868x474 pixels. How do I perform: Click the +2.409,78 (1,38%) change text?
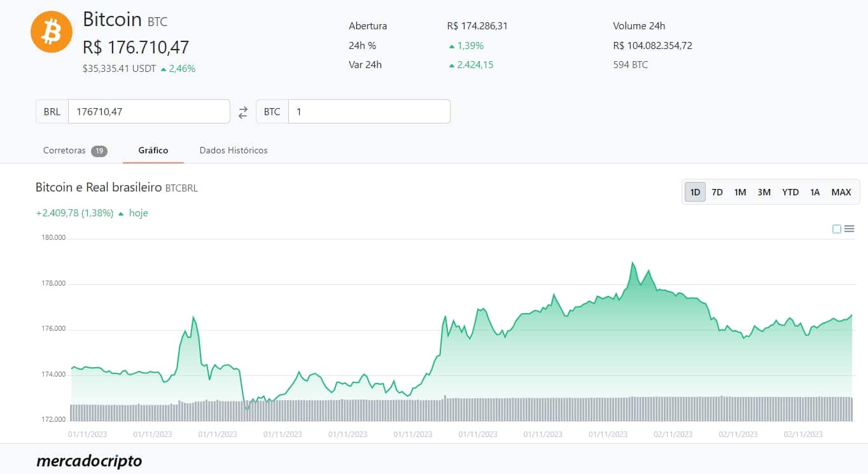click(74, 213)
